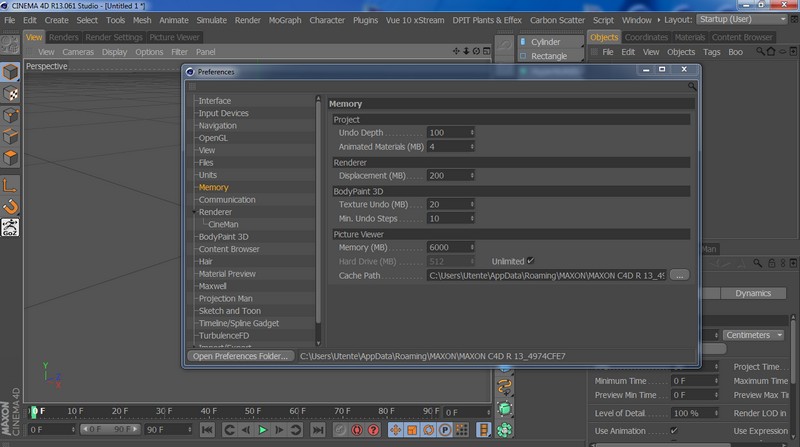This screenshot has width=800, height=447.
Task: Adjust the Min. Undo Steps stepper arrows
Action: [472, 218]
